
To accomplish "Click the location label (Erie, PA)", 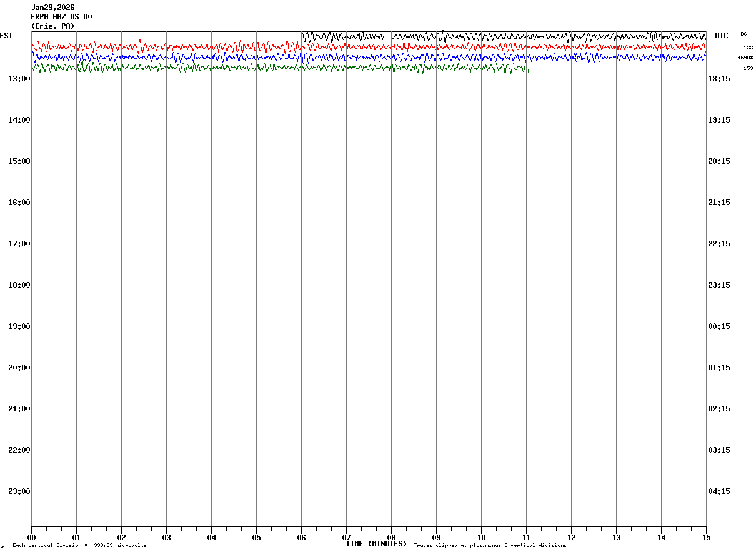I will [53, 26].
